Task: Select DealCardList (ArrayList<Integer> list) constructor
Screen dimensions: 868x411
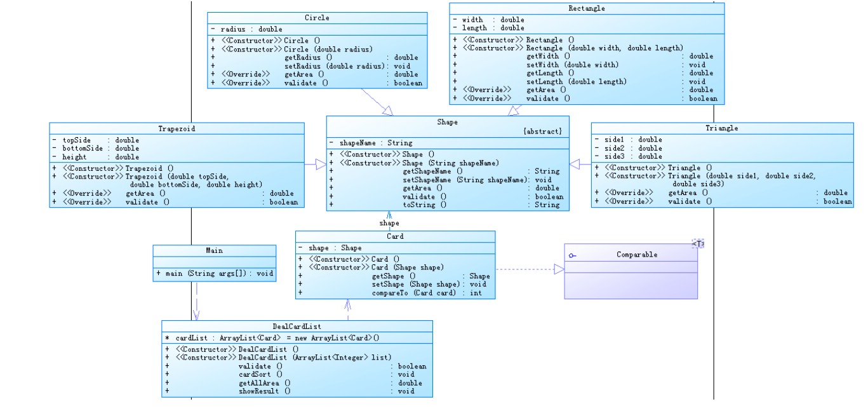Action: (315, 357)
